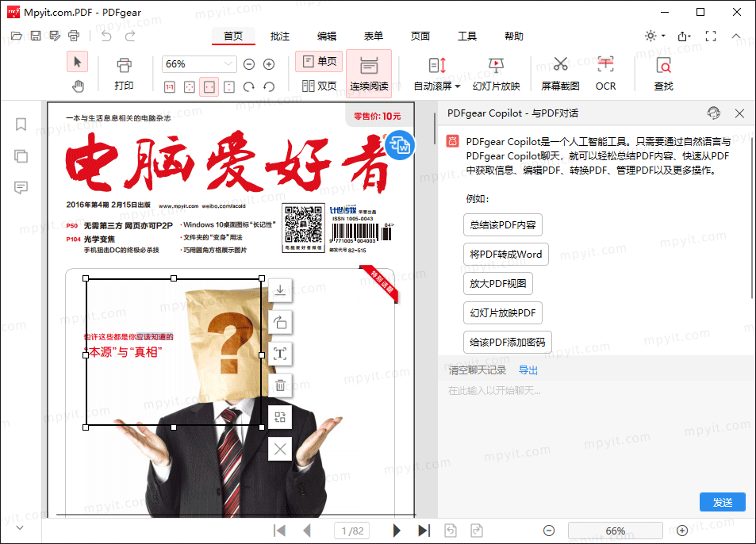Rotate page counterclockwise
The image size is (756, 544).
pyautogui.click(x=269, y=86)
